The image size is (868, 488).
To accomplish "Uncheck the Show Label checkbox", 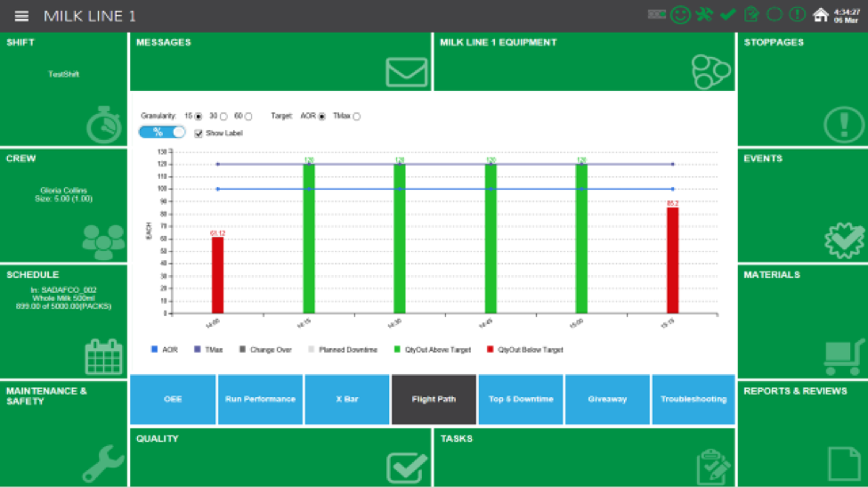I will (199, 134).
